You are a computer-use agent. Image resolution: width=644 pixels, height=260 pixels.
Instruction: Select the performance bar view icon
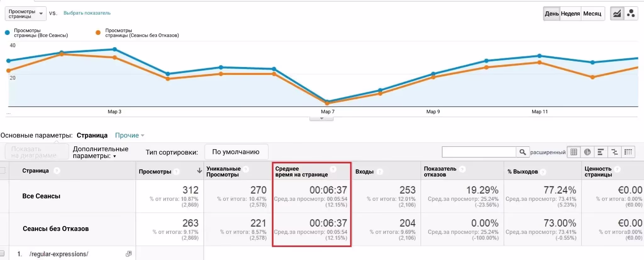click(x=601, y=152)
